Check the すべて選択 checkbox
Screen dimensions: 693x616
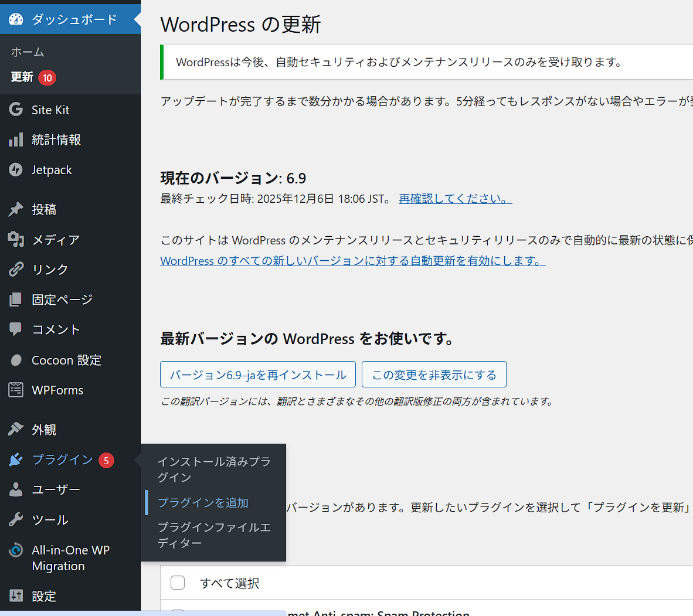point(178,583)
